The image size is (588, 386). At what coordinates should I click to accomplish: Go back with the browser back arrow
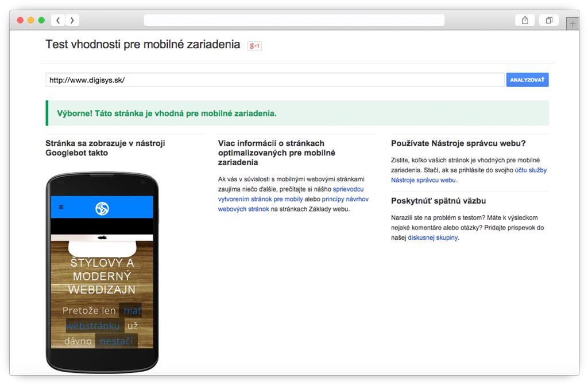click(x=58, y=20)
